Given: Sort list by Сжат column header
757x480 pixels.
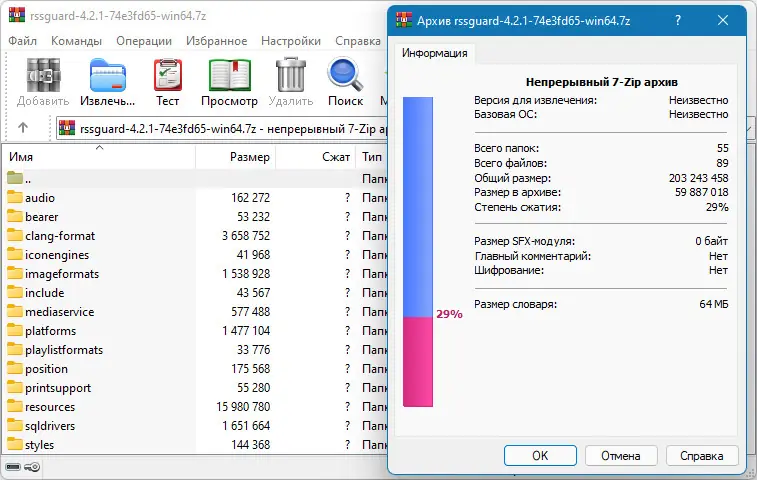Looking at the screenshot, I should point(316,156).
